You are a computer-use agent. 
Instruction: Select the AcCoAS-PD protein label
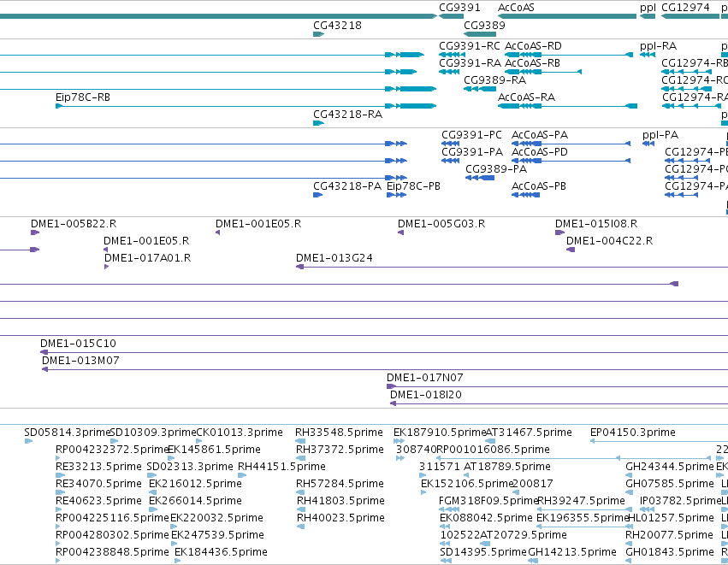[540, 151]
